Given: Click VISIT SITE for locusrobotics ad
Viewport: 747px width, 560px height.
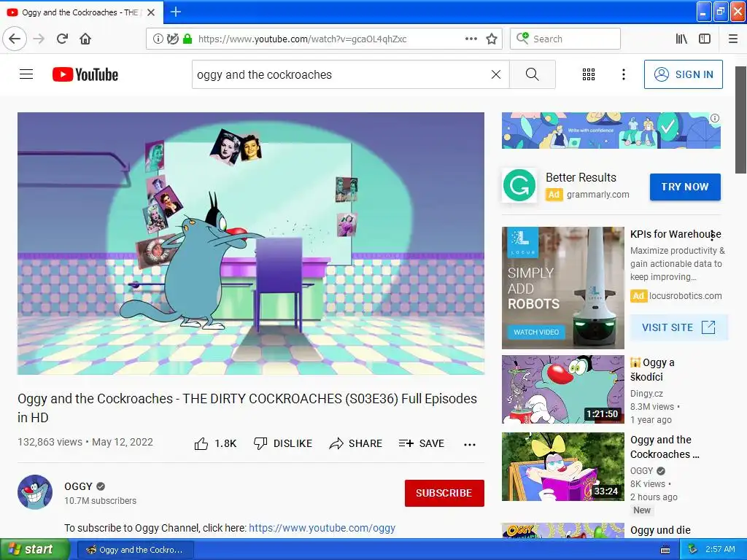Looking at the screenshot, I should [678, 327].
